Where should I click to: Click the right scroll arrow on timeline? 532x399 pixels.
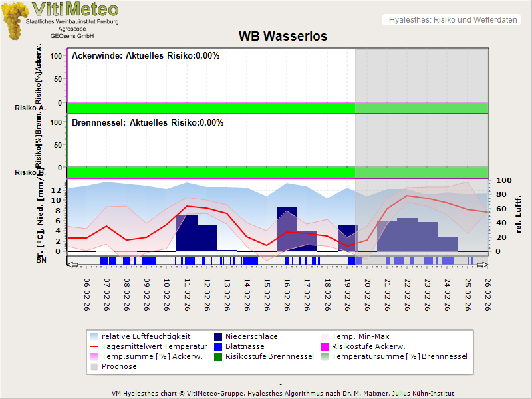point(482,264)
